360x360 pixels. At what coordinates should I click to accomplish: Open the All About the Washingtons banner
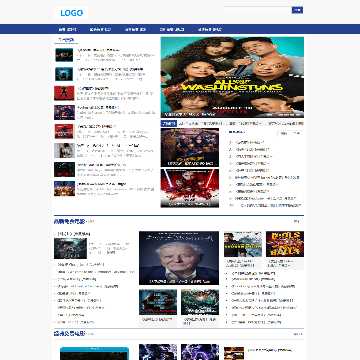(232, 77)
